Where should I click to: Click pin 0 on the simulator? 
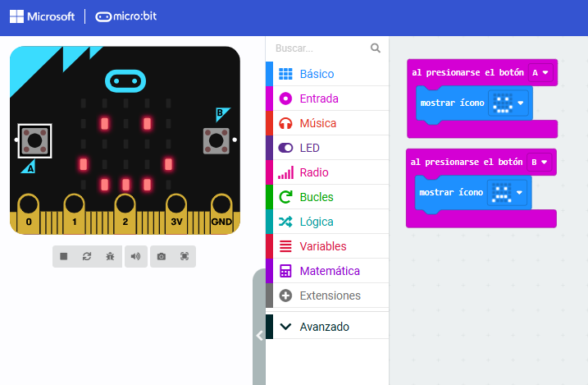[29, 214]
